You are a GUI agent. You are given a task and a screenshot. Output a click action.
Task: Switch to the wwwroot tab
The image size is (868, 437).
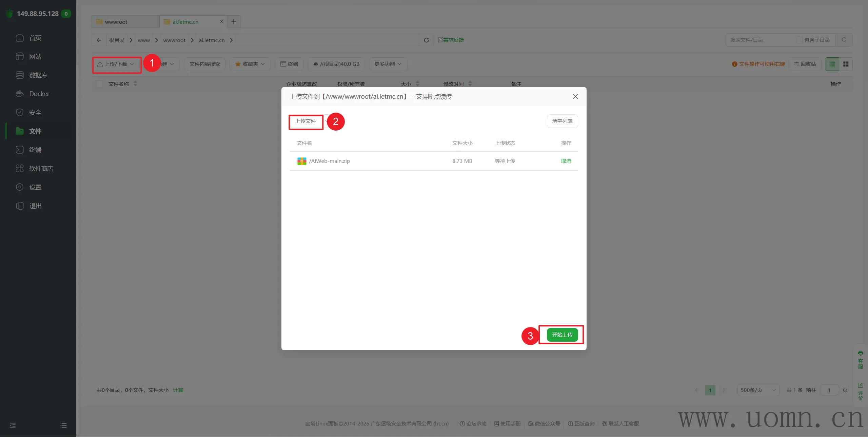116,22
